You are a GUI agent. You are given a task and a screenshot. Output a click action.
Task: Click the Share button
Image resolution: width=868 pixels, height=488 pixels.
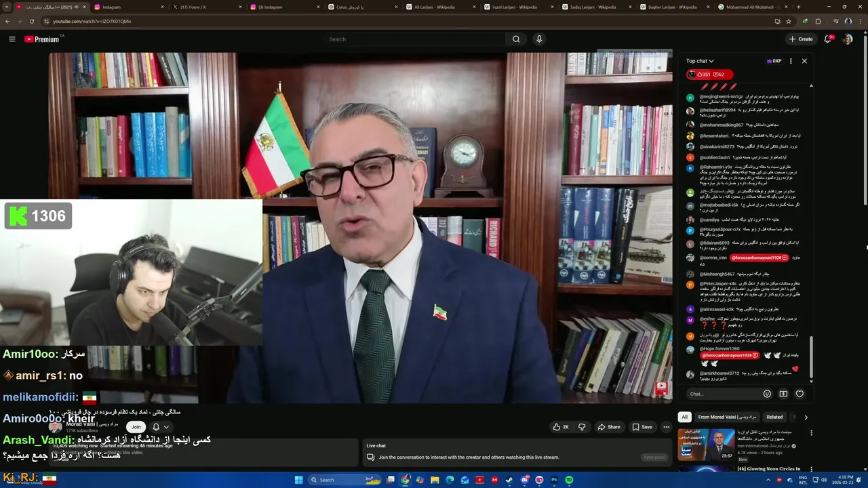coord(609,427)
